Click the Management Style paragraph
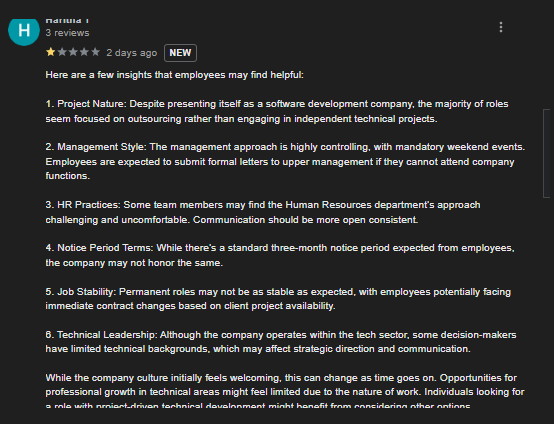Image resolution: width=554 pixels, height=424 pixels. click(x=285, y=161)
